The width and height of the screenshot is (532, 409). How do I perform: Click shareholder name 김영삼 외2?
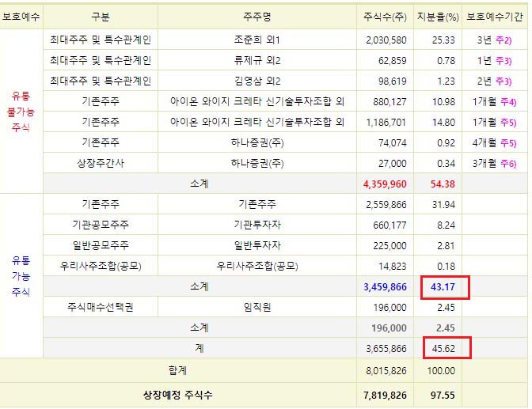point(256,81)
